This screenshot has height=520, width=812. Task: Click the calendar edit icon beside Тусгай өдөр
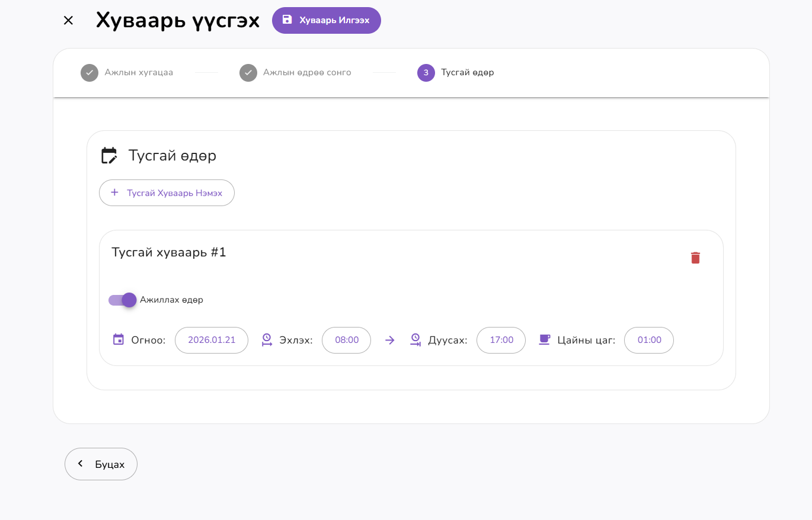109,155
